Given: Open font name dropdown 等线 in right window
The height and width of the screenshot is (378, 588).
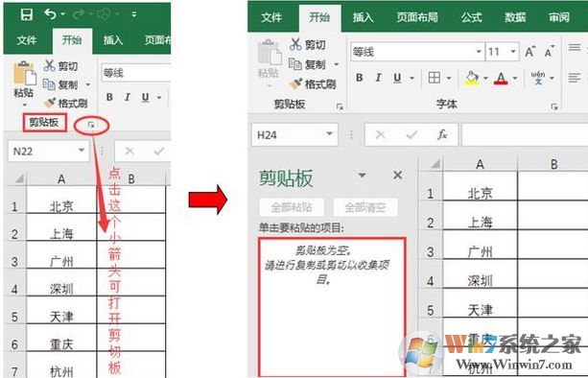Looking at the screenshot, I should coord(479,52).
